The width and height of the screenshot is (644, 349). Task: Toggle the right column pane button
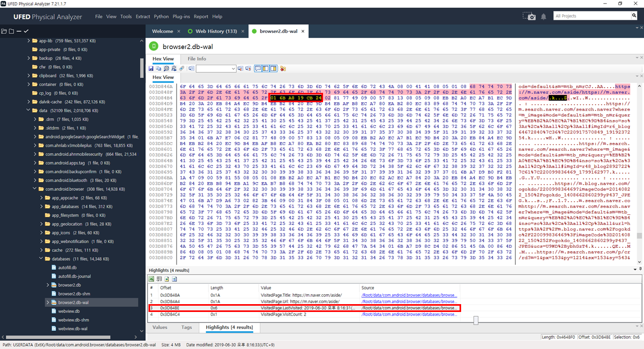274,68
